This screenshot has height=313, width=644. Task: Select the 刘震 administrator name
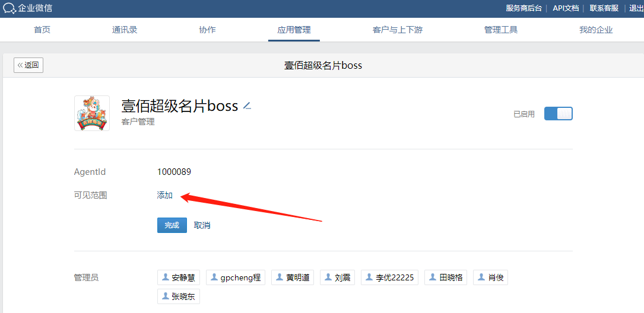click(342, 277)
